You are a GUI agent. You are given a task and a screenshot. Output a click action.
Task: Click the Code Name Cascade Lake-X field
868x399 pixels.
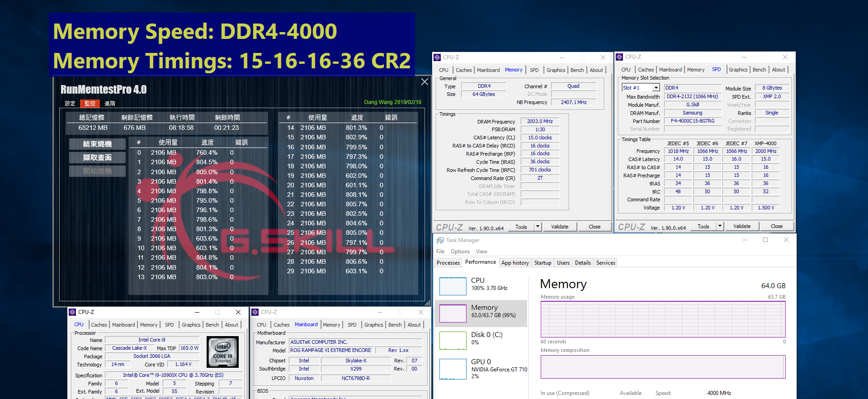click(129, 348)
